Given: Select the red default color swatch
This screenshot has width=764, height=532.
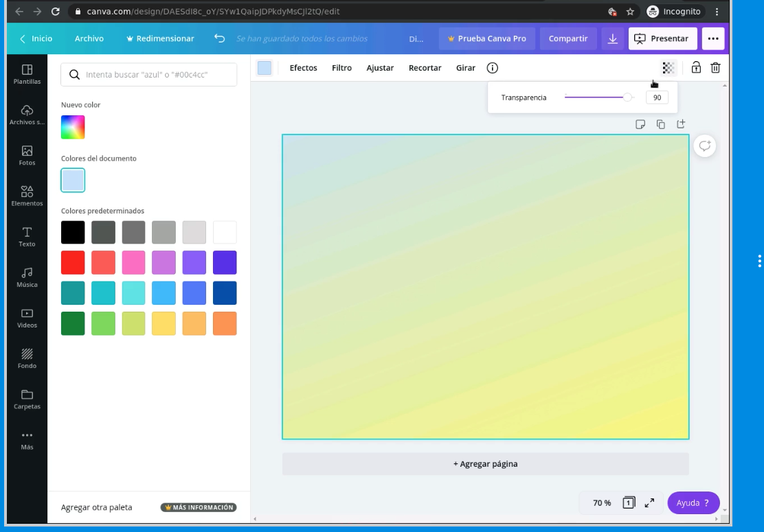Looking at the screenshot, I should pos(73,262).
